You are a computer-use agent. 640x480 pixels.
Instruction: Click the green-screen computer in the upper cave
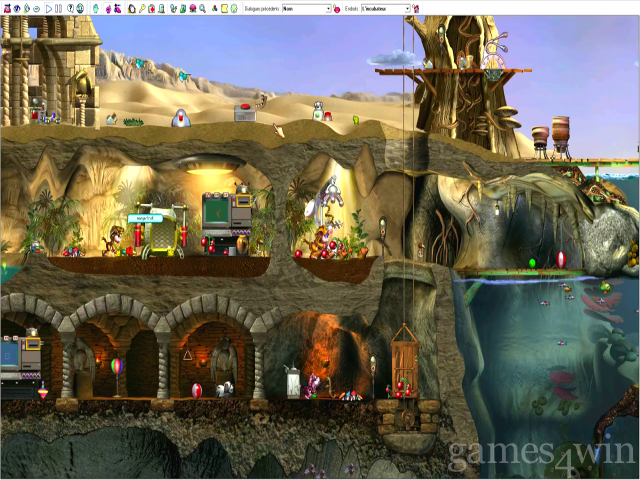(217, 212)
